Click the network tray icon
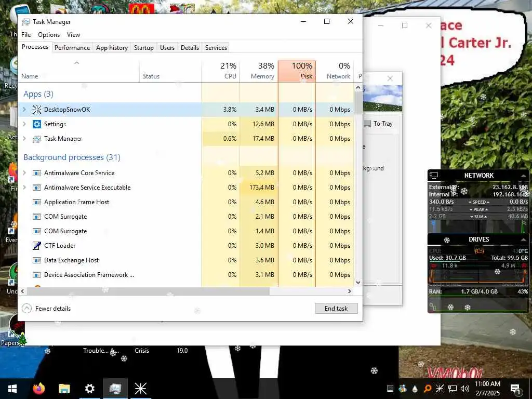 [x=453, y=389]
